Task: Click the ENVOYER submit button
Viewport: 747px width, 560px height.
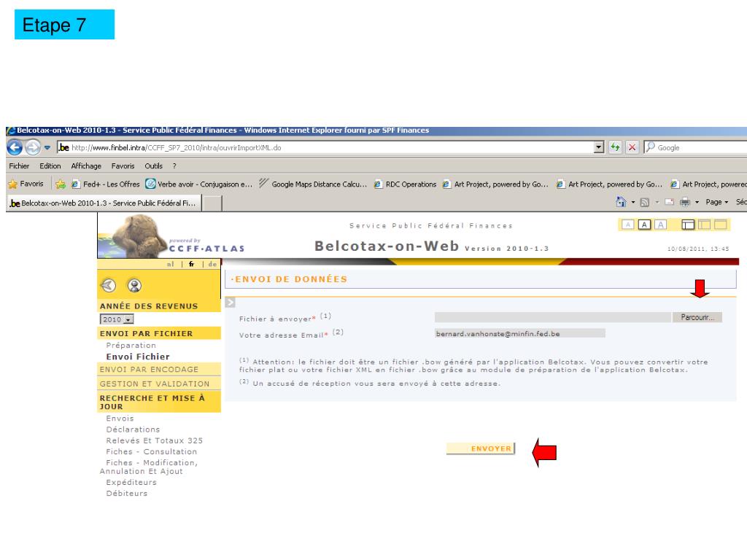Action: click(480, 448)
